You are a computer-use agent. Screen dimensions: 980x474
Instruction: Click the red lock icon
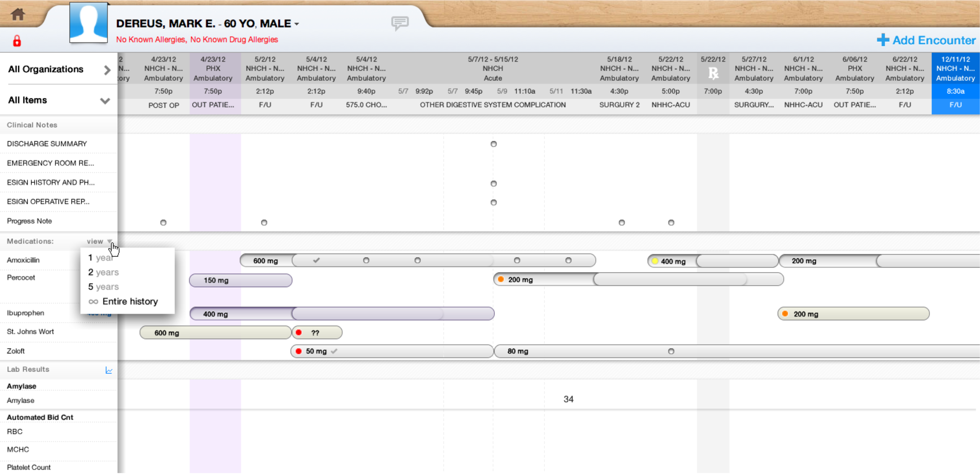(17, 41)
